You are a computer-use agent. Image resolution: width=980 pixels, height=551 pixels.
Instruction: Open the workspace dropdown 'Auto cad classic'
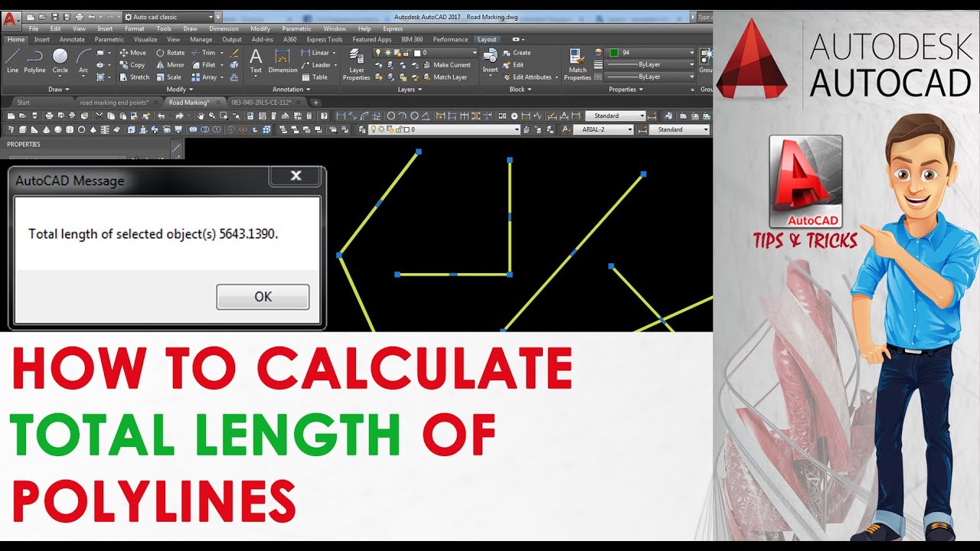tap(169, 16)
